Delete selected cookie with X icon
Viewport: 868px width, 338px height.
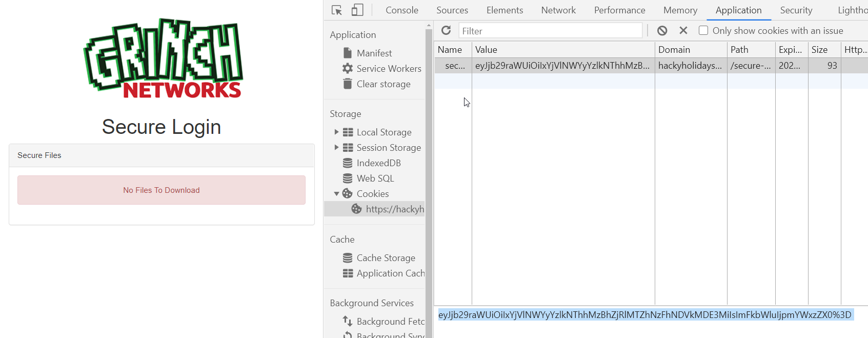click(x=683, y=31)
